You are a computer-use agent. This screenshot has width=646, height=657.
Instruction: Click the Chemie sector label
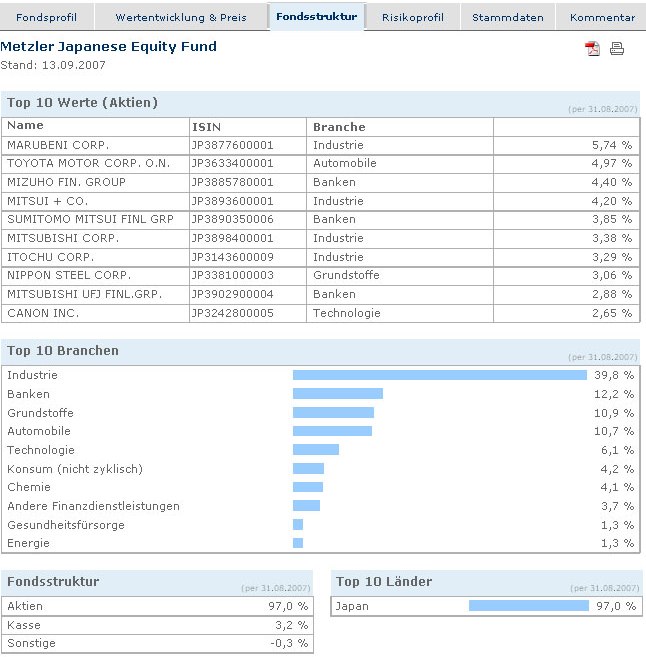pyautogui.click(x=29, y=487)
